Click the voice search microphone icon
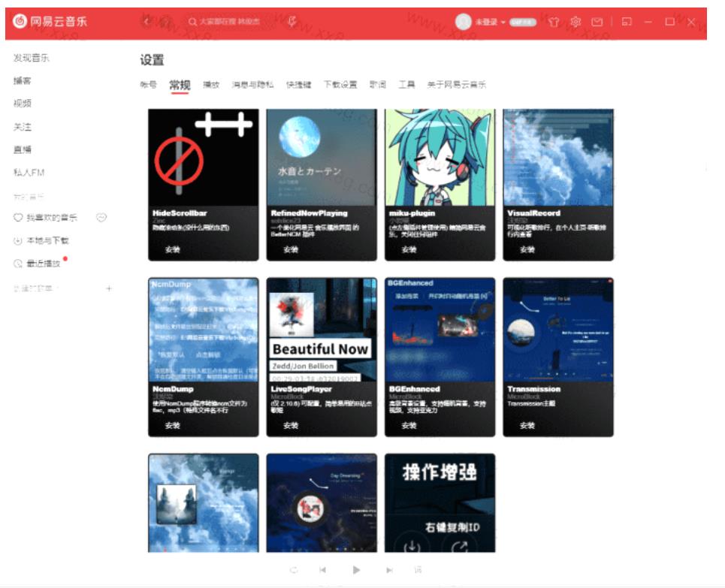 (292, 22)
